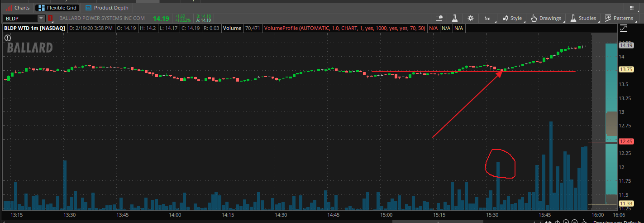The image size is (644, 223).
Task: Click the red 12.45 price label
Action: (x=626, y=141)
